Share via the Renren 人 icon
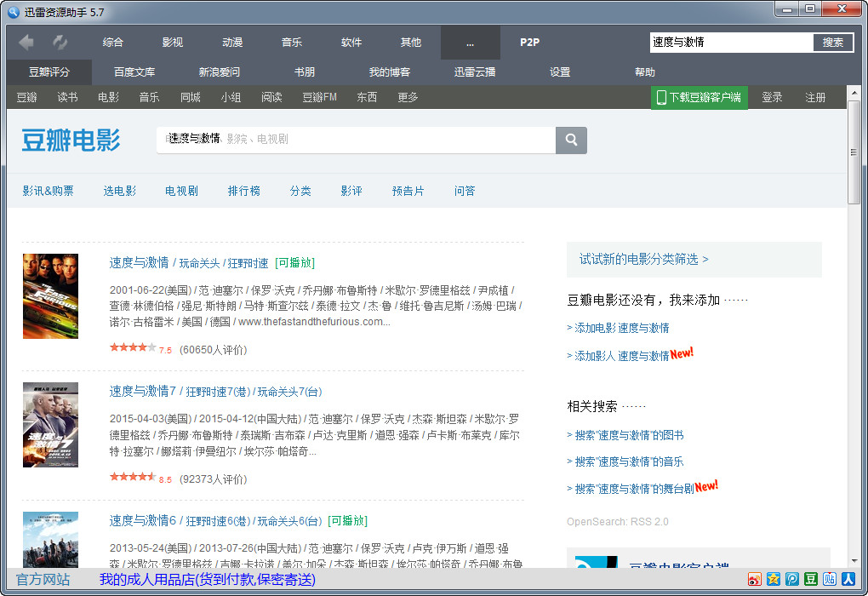The image size is (868, 596). click(848, 579)
